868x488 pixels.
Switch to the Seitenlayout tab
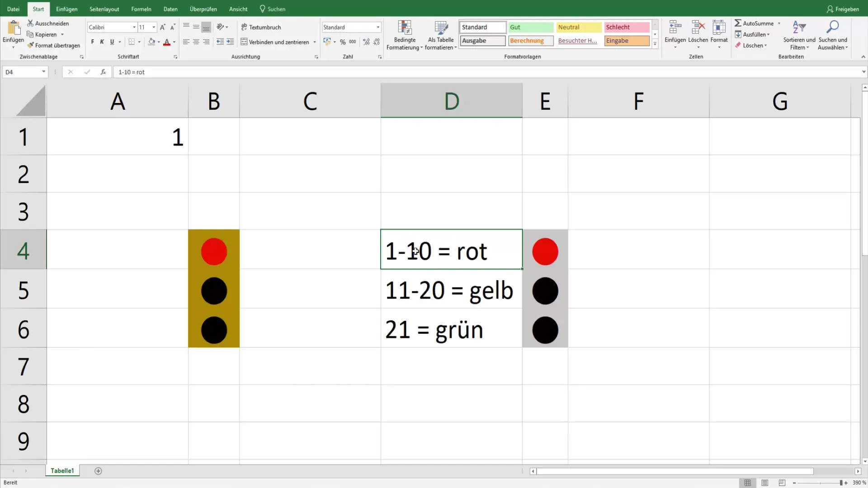[x=104, y=9]
